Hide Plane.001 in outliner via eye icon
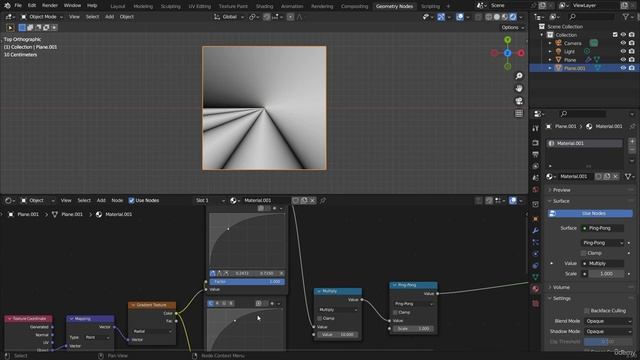This screenshot has width=640, height=360. (x=623, y=68)
